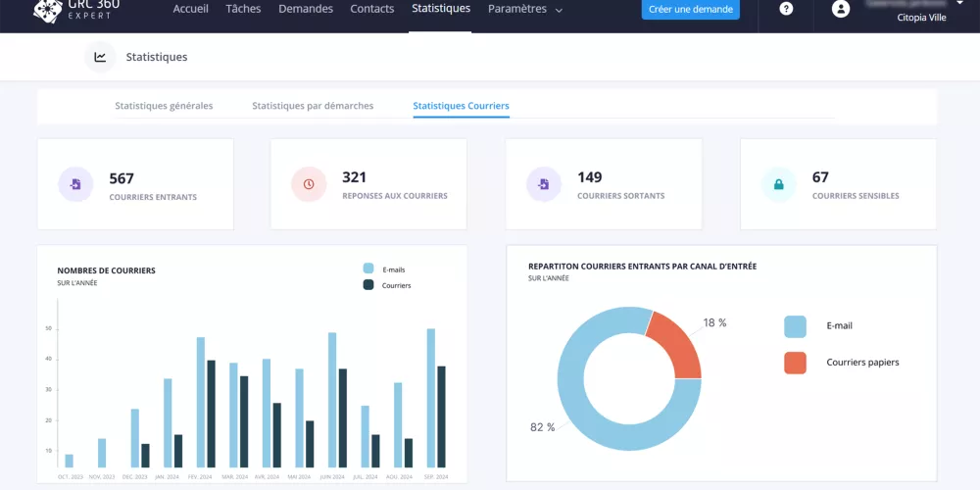Click the Citopia Ville account name
Viewport: 980px width, 490px height.
[921, 17]
